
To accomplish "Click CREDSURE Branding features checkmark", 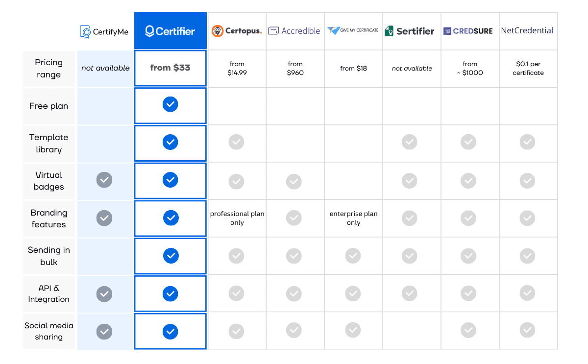I will [468, 218].
